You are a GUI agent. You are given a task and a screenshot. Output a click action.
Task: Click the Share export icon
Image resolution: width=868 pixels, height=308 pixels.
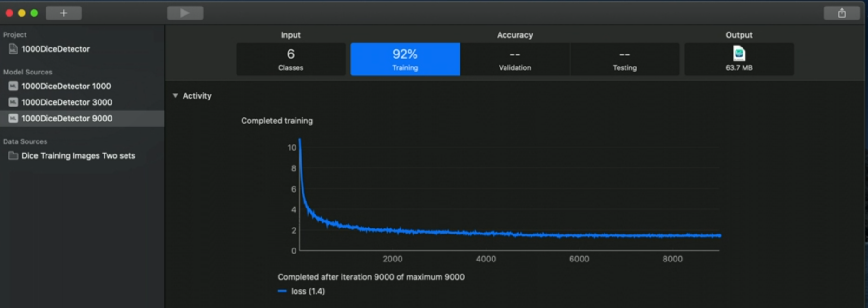842,13
